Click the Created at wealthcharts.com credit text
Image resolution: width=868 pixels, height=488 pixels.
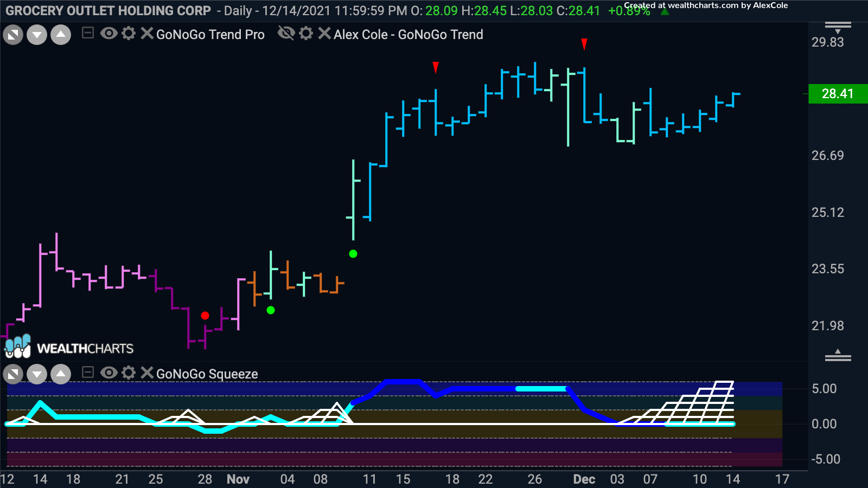[x=706, y=5]
